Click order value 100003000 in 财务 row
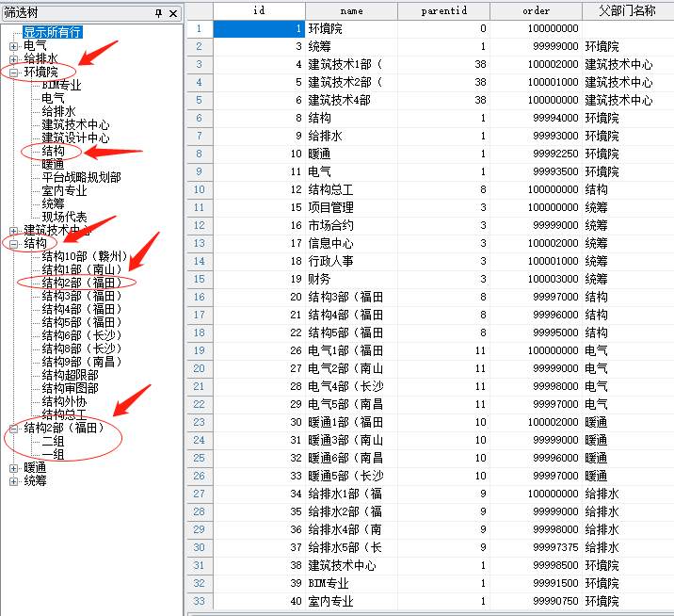The image size is (674, 616). point(536,279)
